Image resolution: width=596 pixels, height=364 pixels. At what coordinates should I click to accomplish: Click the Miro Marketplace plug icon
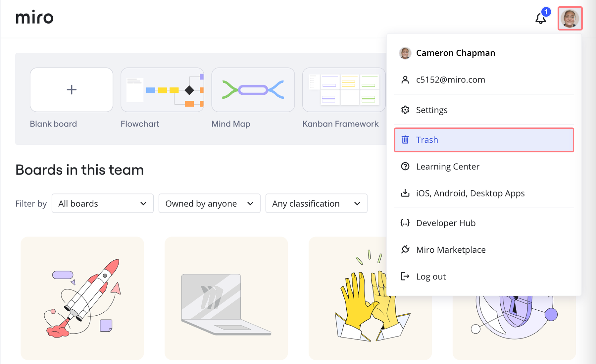tap(405, 249)
